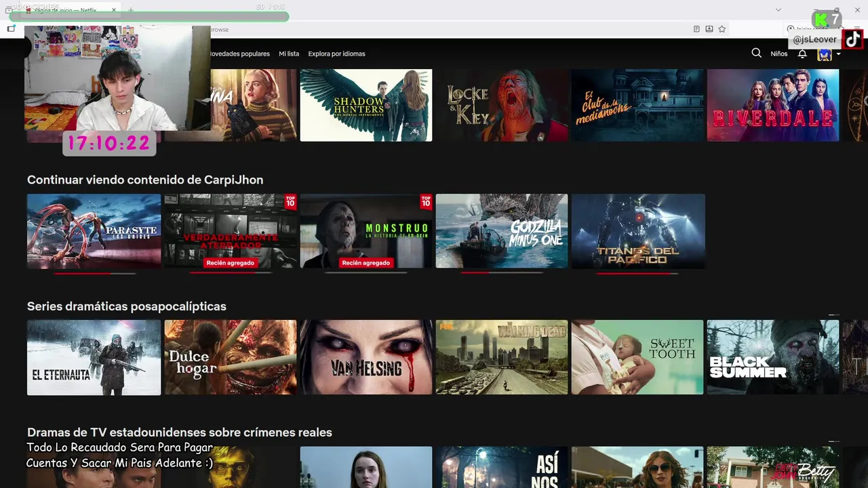Click Dramas de TV estadounidenses sobre crímenes reales heading
Image resolution: width=868 pixels, height=488 pixels.
coord(180,432)
